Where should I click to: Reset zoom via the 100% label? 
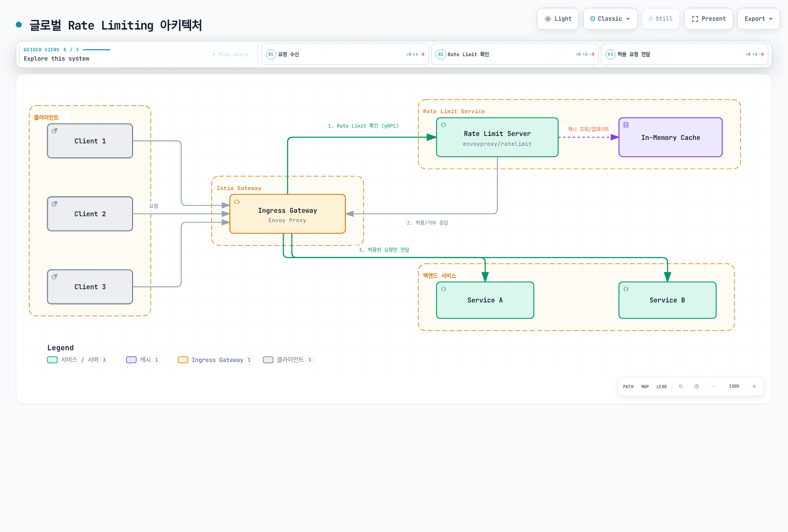click(734, 387)
